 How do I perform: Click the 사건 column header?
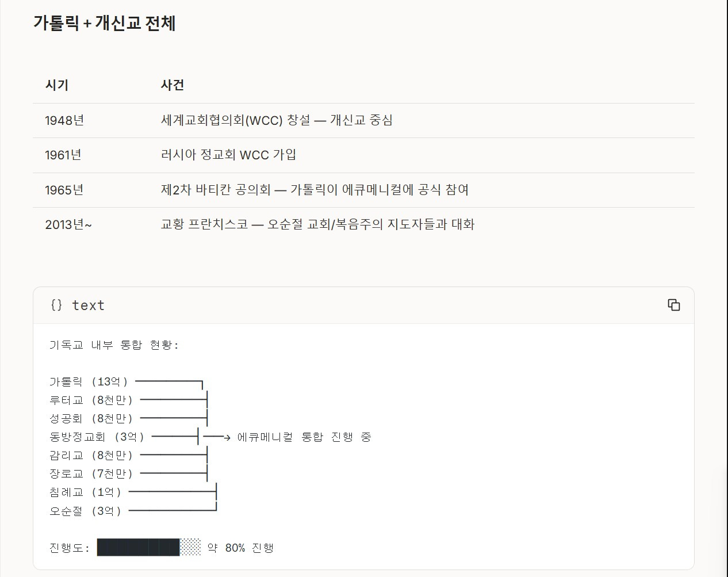173,85
